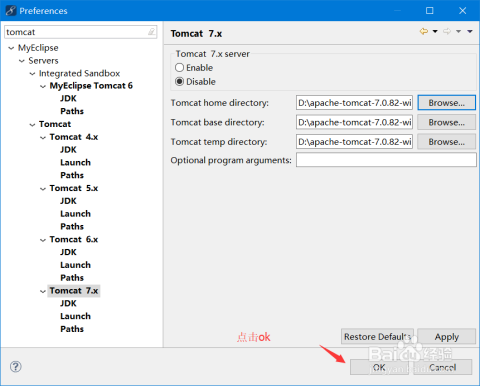The image size is (480, 386).
Task: Click the back navigation arrow icon
Action: pyautogui.click(x=424, y=31)
